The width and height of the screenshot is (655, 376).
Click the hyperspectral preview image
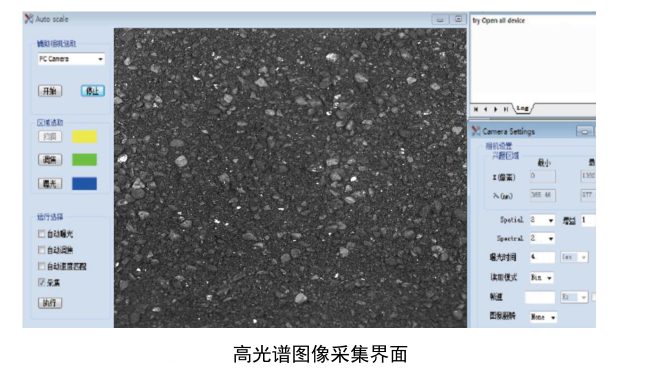coord(290,178)
